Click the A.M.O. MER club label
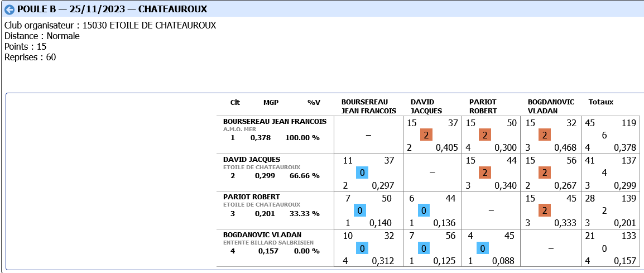This screenshot has height=273, width=644. pos(240,129)
